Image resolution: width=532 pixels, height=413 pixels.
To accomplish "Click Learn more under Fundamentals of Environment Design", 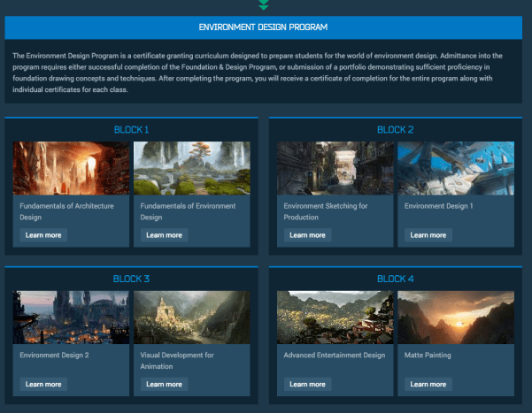I will [x=165, y=235].
